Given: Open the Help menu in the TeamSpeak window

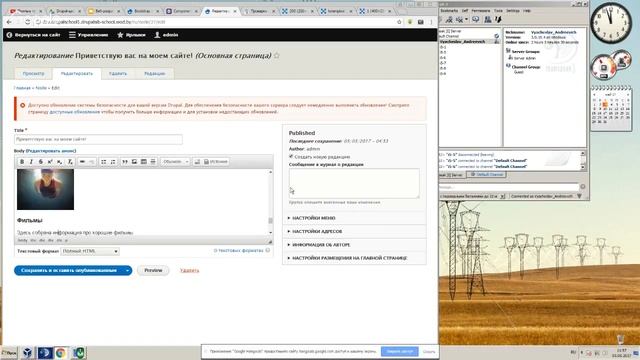Looking at the screenshot, I should click(x=527, y=11).
